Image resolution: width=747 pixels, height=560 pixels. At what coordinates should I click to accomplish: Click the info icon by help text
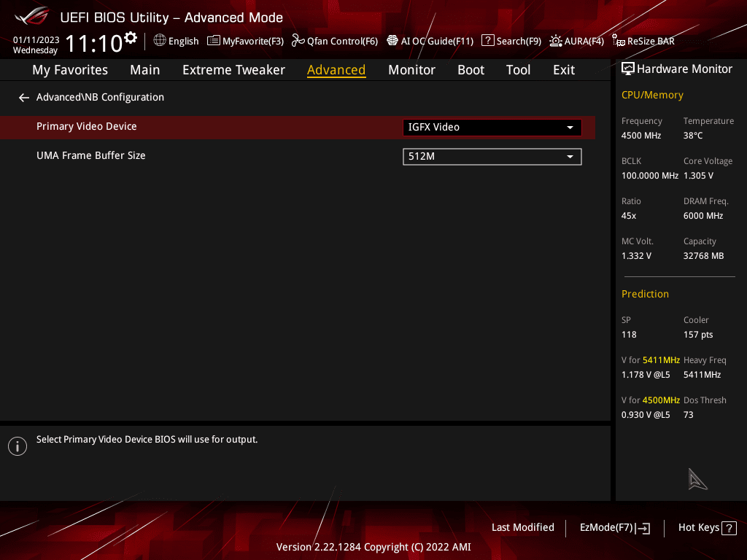(x=18, y=446)
